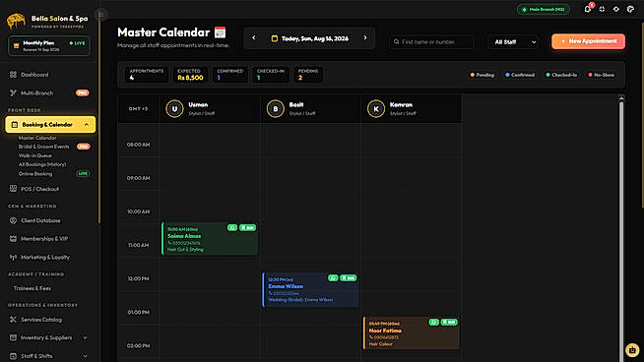Click the POS / Checkout icon
Screen dimensions: 644x362
pos(13,189)
